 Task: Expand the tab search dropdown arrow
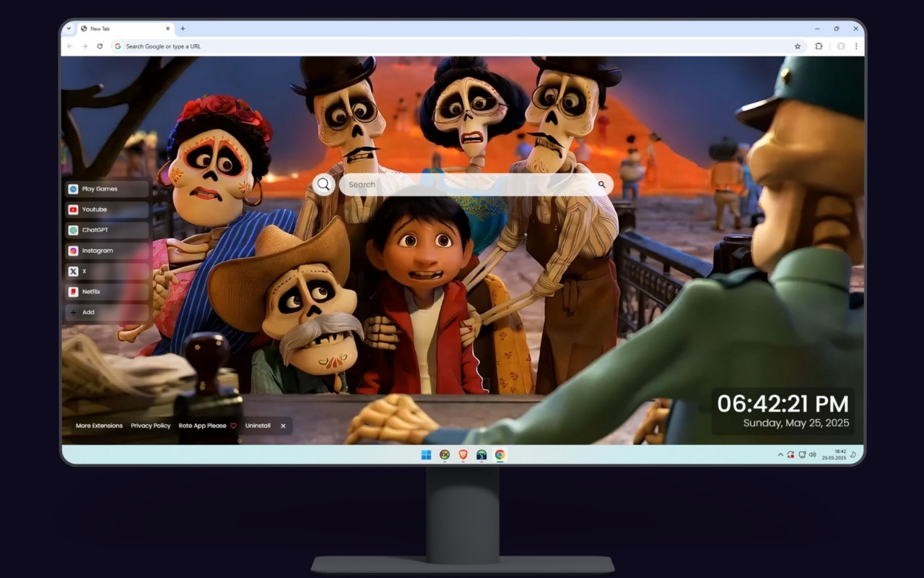[69, 29]
